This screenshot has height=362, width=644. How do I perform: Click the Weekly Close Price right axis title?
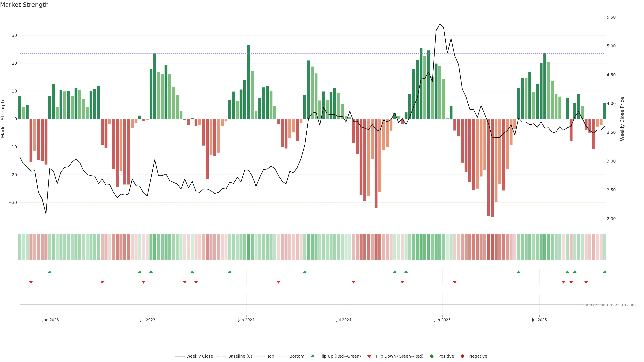[x=622, y=119]
